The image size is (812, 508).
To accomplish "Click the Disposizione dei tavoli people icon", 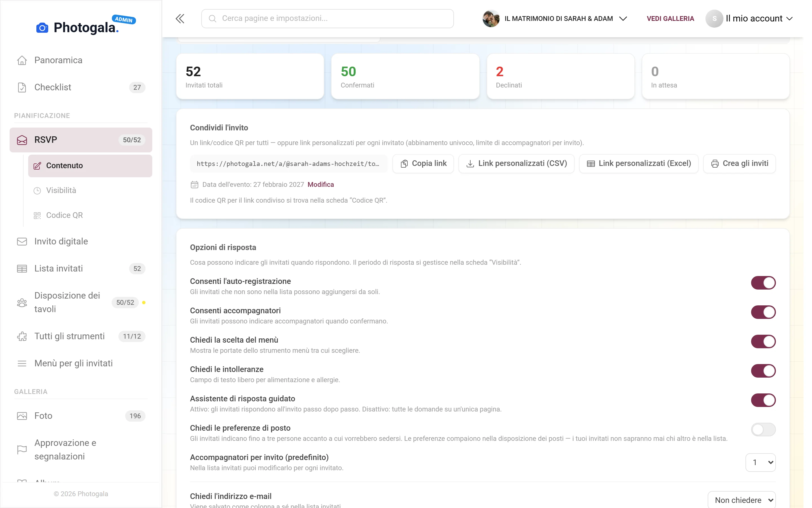I will click(x=22, y=302).
